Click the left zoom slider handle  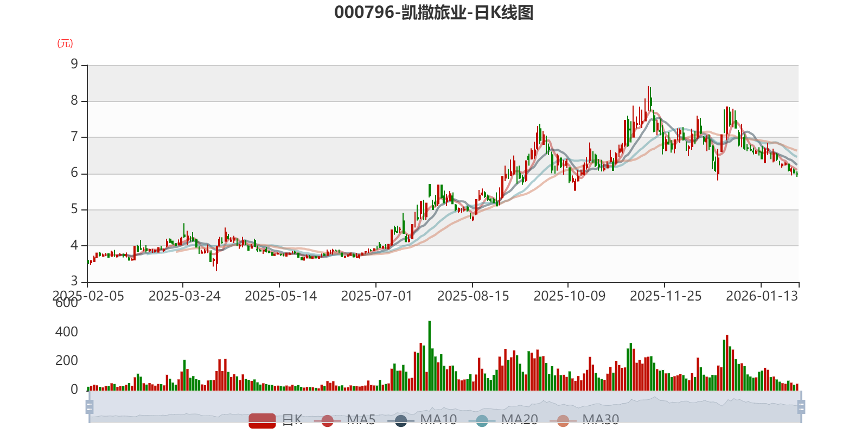[x=90, y=406]
